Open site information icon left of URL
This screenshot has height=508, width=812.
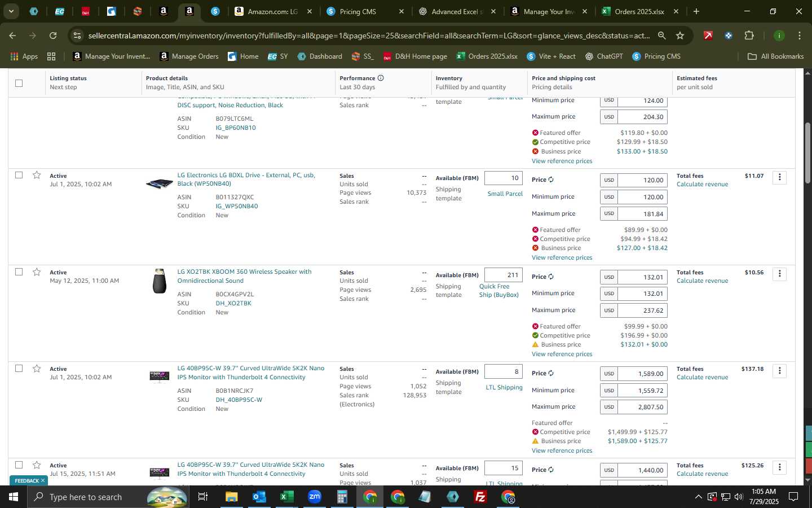click(x=77, y=36)
